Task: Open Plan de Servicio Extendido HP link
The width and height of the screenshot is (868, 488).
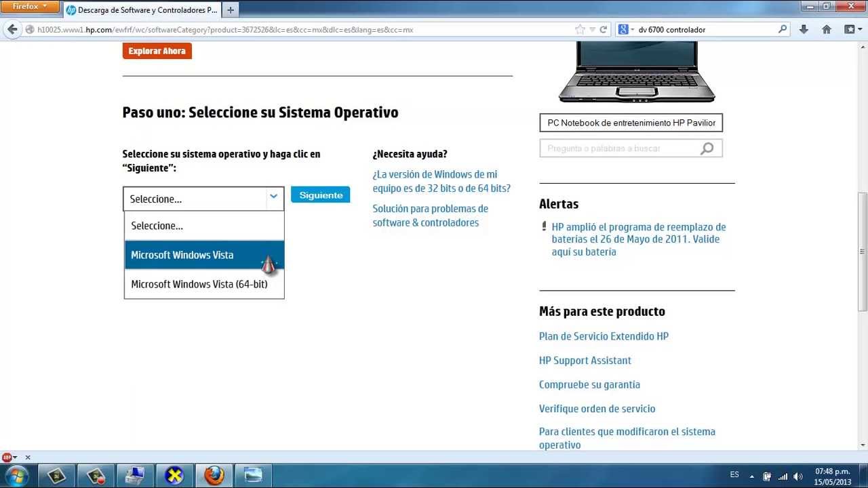Action: click(604, 336)
